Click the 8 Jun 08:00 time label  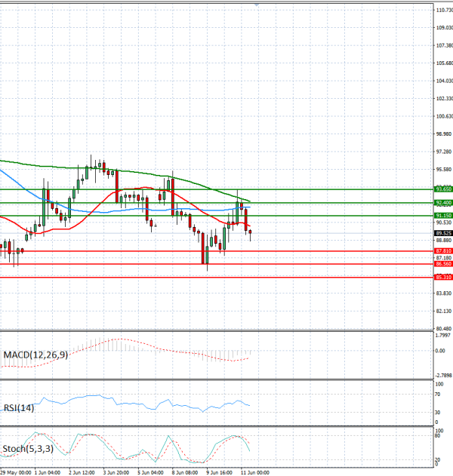point(185,473)
